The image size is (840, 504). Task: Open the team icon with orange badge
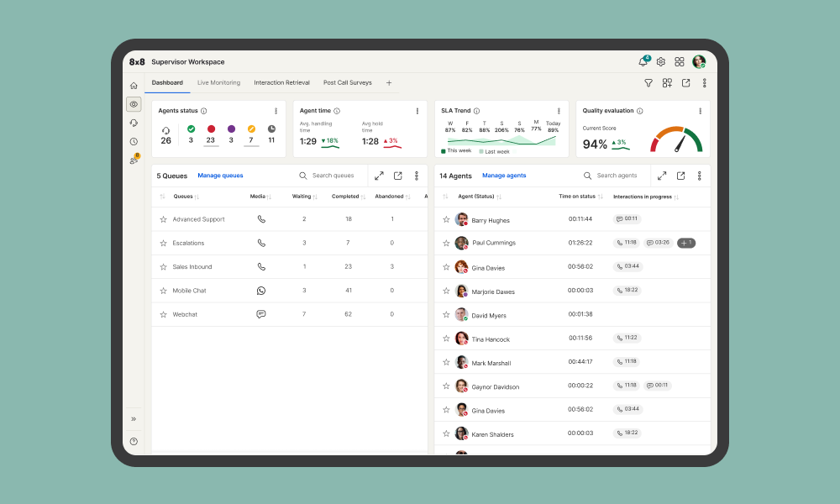pyautogui.click(x=134, y=160)
